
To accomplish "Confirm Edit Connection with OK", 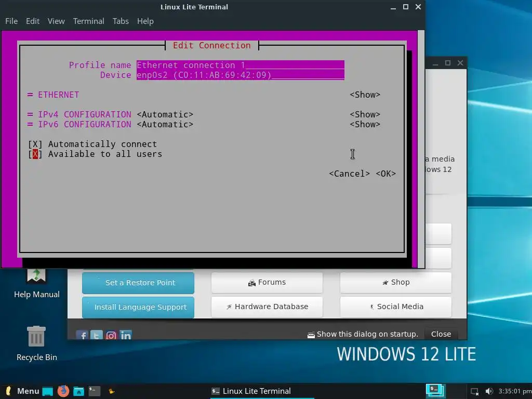I will click(386, 174).
